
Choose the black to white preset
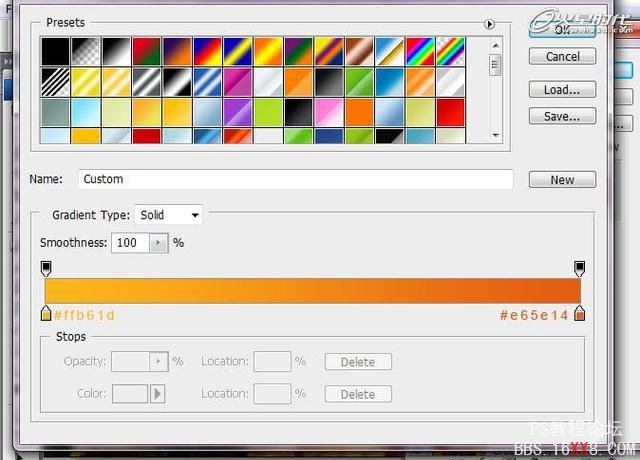tap(116, 51)
